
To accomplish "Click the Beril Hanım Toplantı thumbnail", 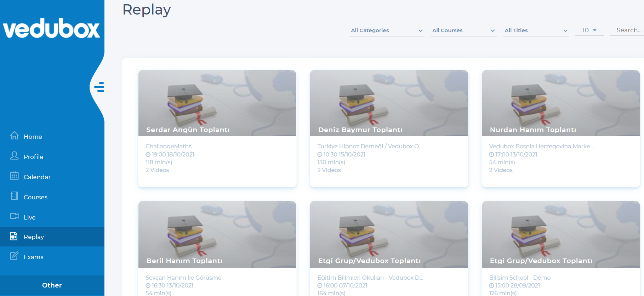I will pyautogui.click(x=217, y=234).
